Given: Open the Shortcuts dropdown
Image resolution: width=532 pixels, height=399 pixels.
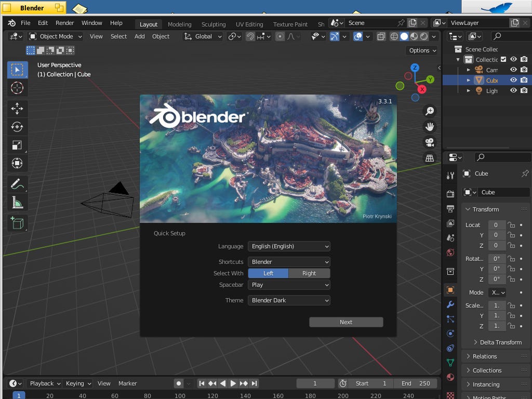Looking at the screenshot, I should tap(289, 262).
